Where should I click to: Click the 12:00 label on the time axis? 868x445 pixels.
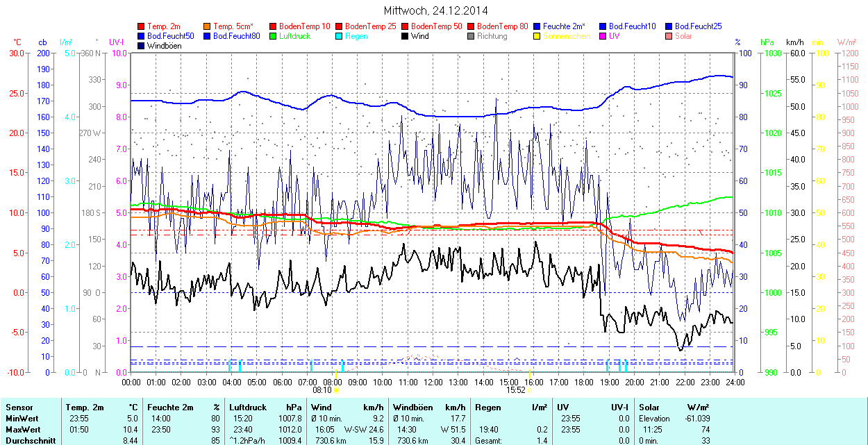tap(433, 382)
